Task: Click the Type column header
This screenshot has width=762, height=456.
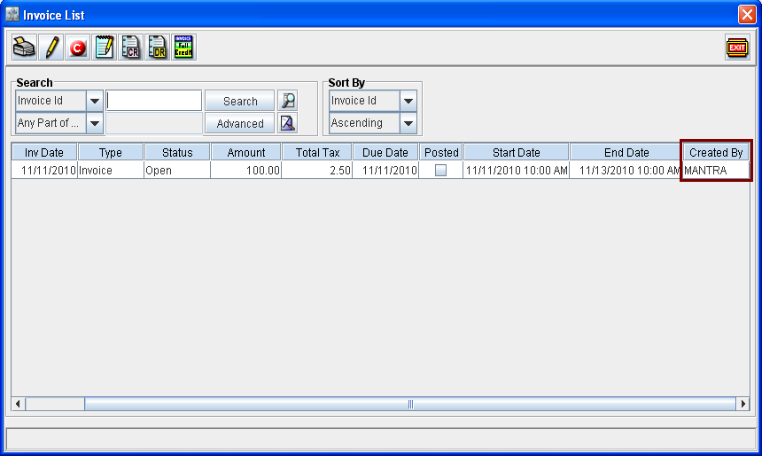Action: (111, 152)
